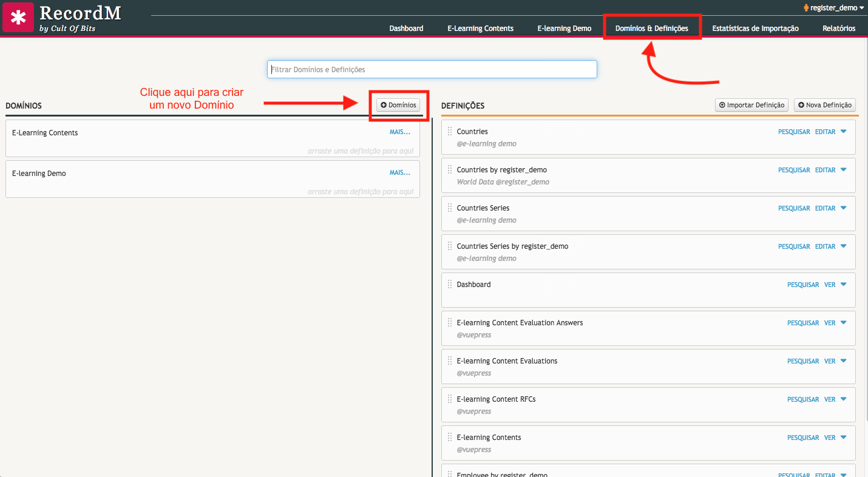Go to E-Learning Contents in the top navigation

[x=480, y=29]
